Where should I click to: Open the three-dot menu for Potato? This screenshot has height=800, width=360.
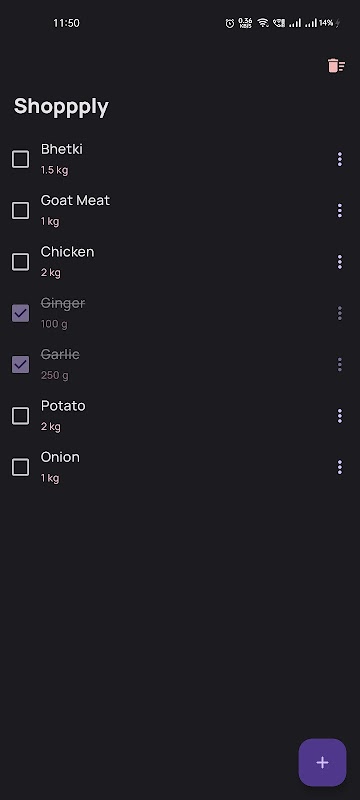pos(340,416)
